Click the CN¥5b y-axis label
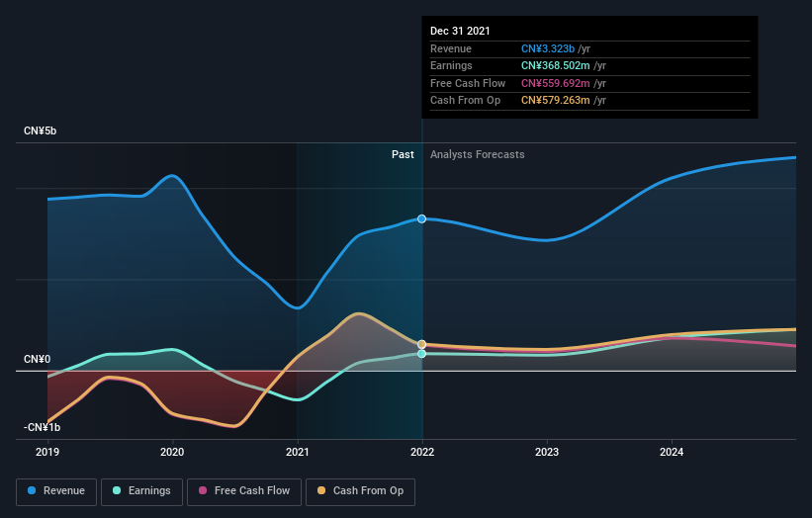812x518 pixels. (x=40, y=130)
